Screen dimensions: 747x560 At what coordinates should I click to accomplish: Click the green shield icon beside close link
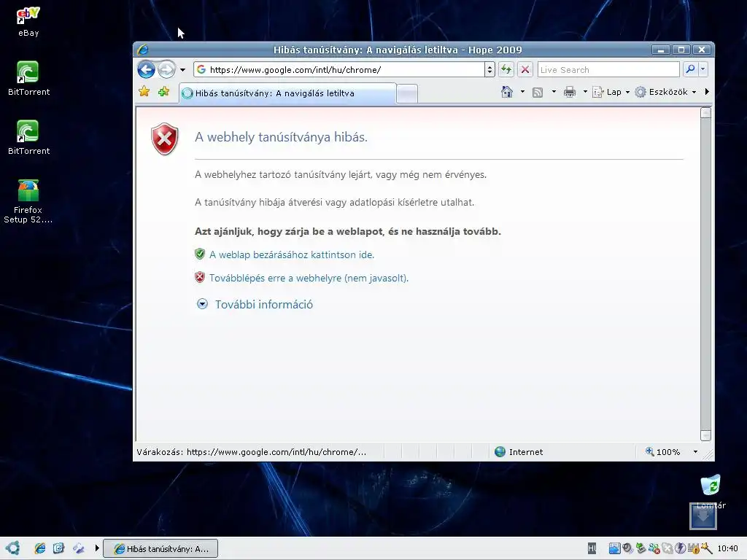[x=200, y=254]
